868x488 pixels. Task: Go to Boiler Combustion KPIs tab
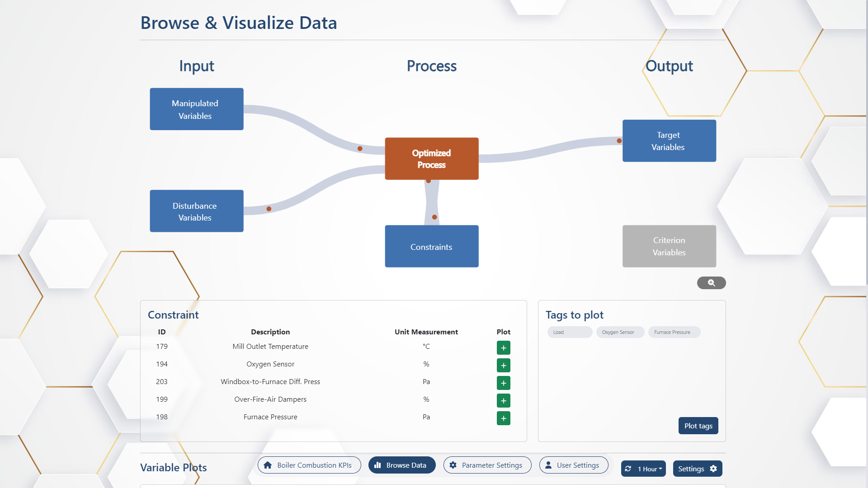(x=309, y=465)
